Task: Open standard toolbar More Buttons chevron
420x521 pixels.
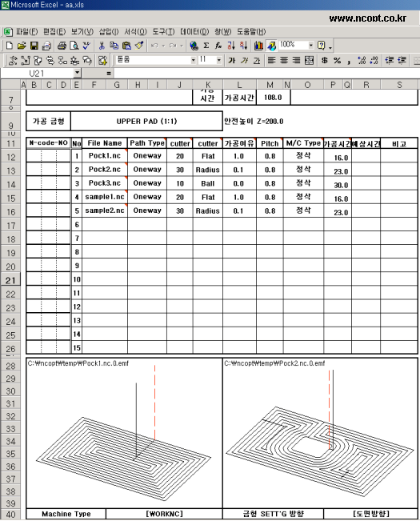Action: (330, 47)
